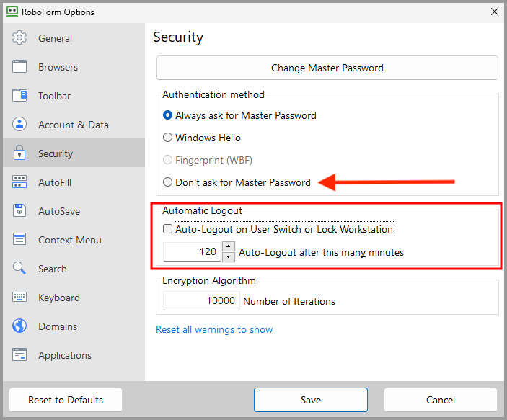Open Domains settings page
Image resolution: width=507 pixels, height=420 pixels.
point(74,326)
